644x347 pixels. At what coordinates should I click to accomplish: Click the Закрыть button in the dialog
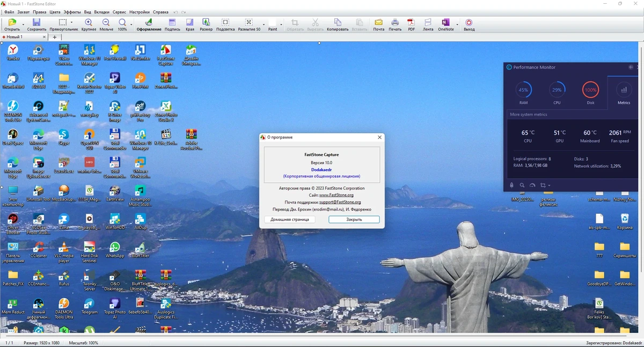tap(354, 220)
